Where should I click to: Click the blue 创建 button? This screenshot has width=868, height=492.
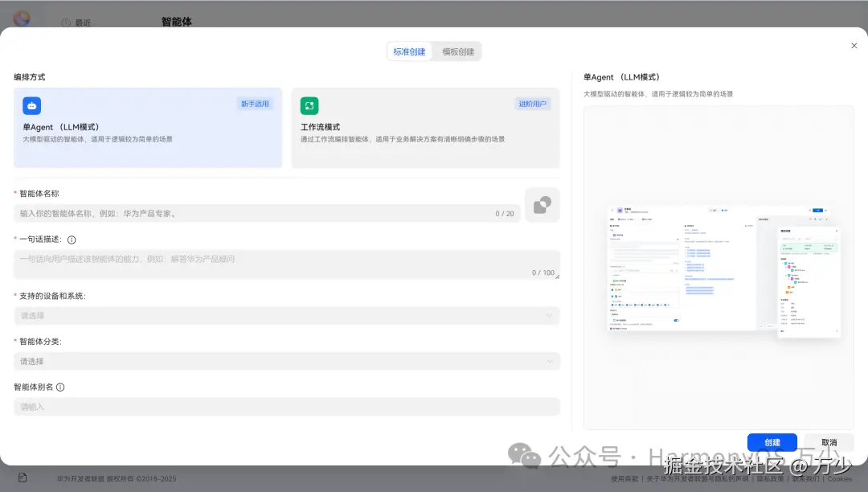tap(772, 442)
